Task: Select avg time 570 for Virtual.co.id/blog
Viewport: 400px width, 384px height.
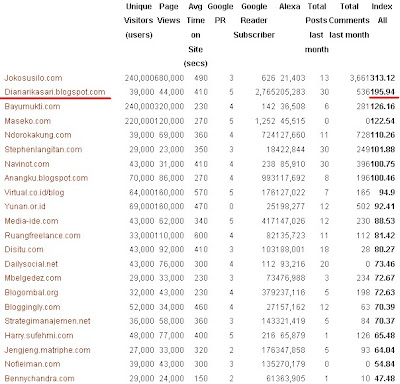Action: point(201,192)
